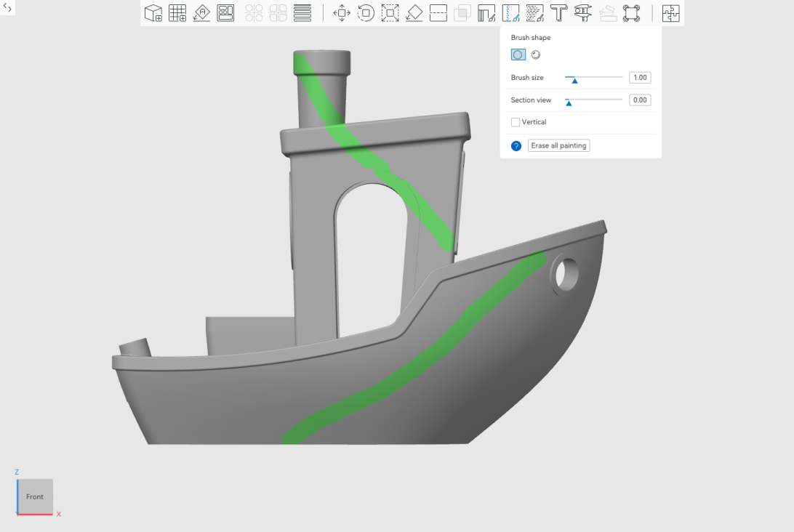794x532 pixels.
Task: Select the Scale tool
Action: (x=390, y=12)
